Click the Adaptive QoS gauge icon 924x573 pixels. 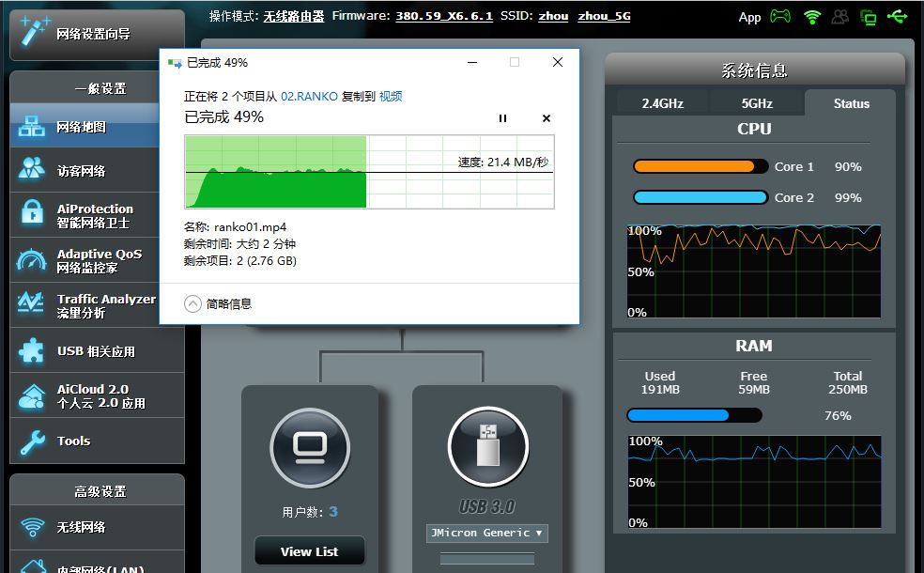coord(31,260)
